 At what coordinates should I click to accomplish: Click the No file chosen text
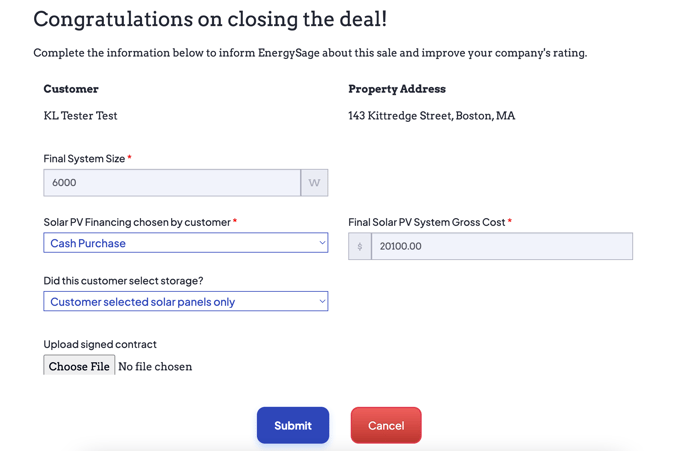[155, 366]
